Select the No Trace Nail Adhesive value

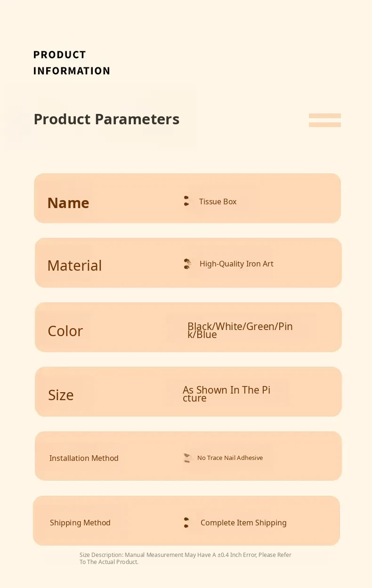click(x=230, y=458)
